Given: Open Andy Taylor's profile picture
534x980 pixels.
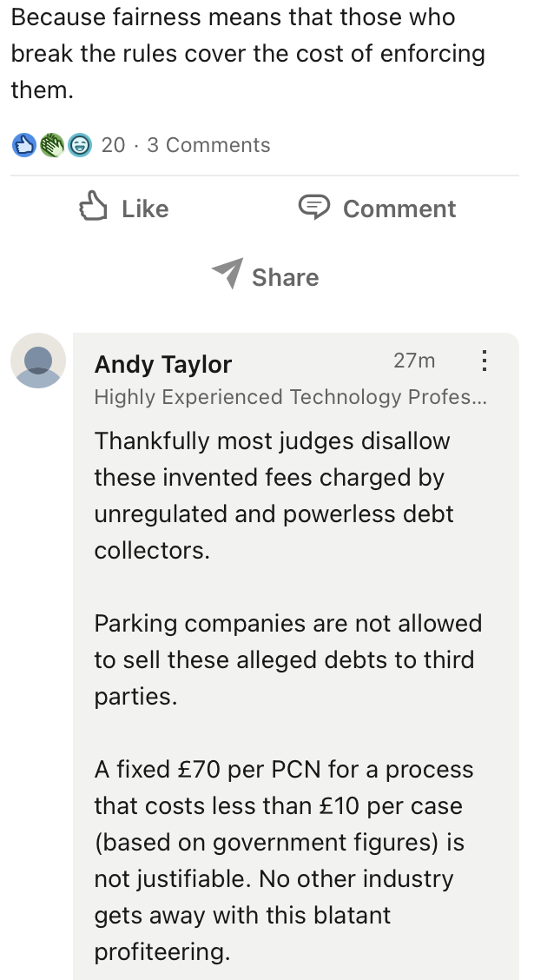Looking at the screenshot, I should [x=38, y=361].
